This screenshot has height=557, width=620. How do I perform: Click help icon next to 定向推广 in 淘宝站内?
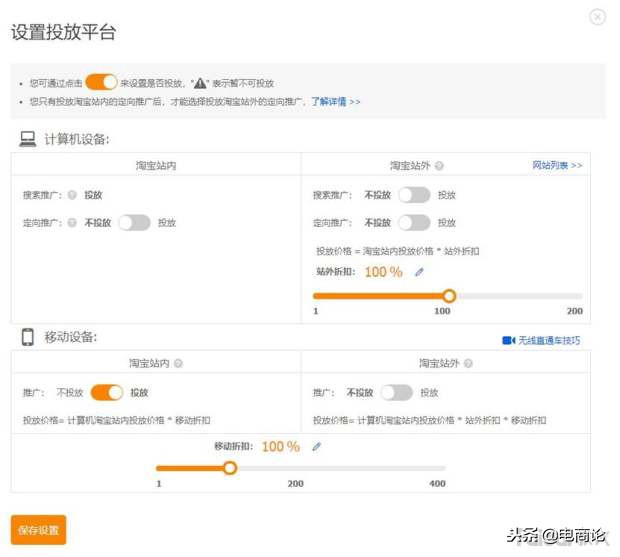tap(72, 223)
